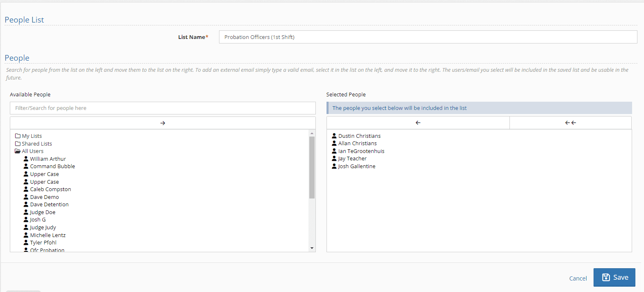Click the person icon beside Caleb Compston
Viewport: 644px width, 292px height.
point(26,189)
